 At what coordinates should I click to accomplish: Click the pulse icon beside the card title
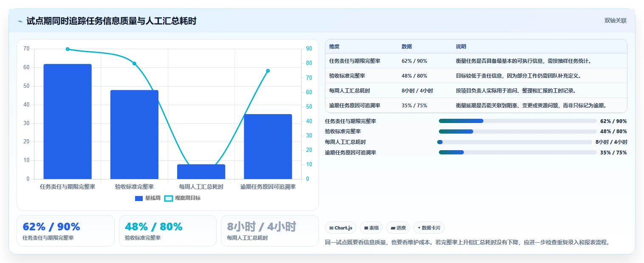20,21
